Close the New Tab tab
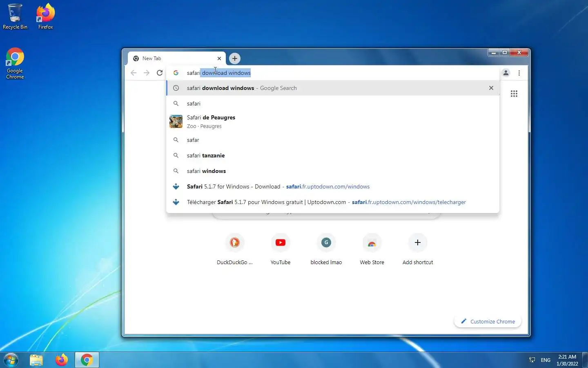588x368 pixels. 219,58
